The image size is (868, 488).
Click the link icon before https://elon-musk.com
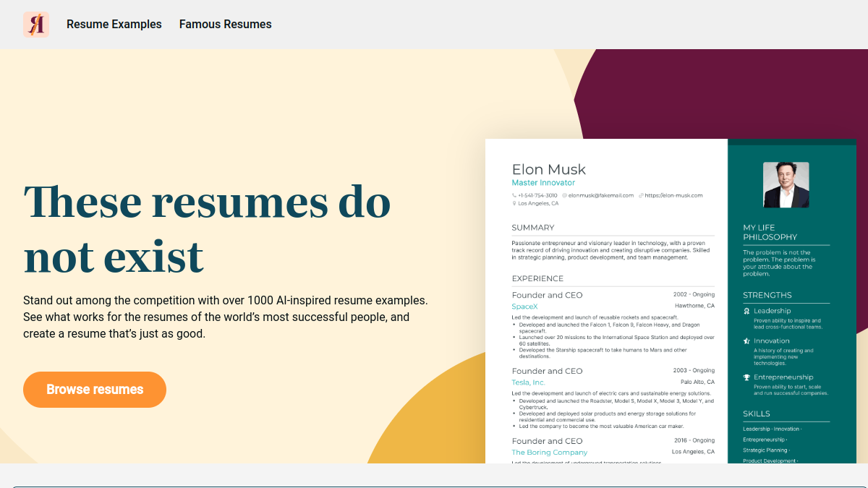tap(641, 195)
